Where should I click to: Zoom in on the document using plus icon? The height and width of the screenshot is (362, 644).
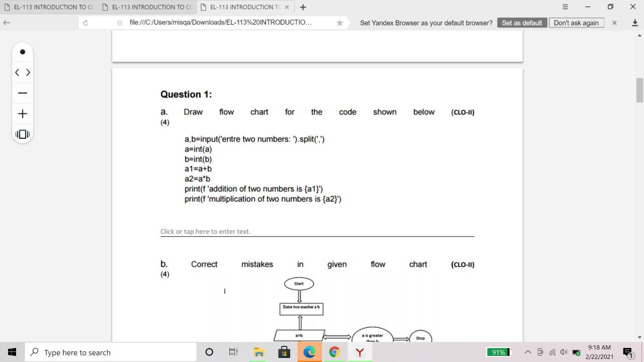[22, 113]
